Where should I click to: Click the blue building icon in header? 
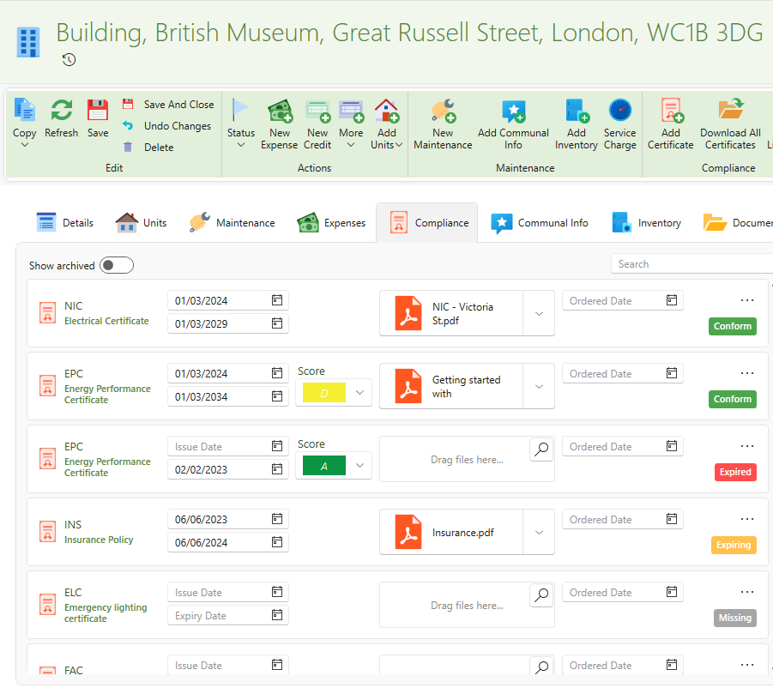[28, 42]
